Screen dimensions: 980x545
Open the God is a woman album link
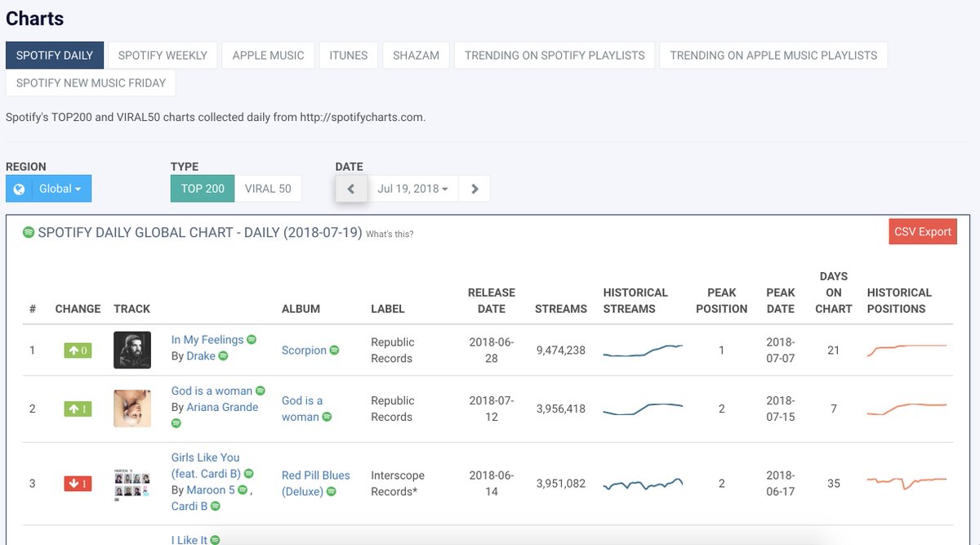302,409
